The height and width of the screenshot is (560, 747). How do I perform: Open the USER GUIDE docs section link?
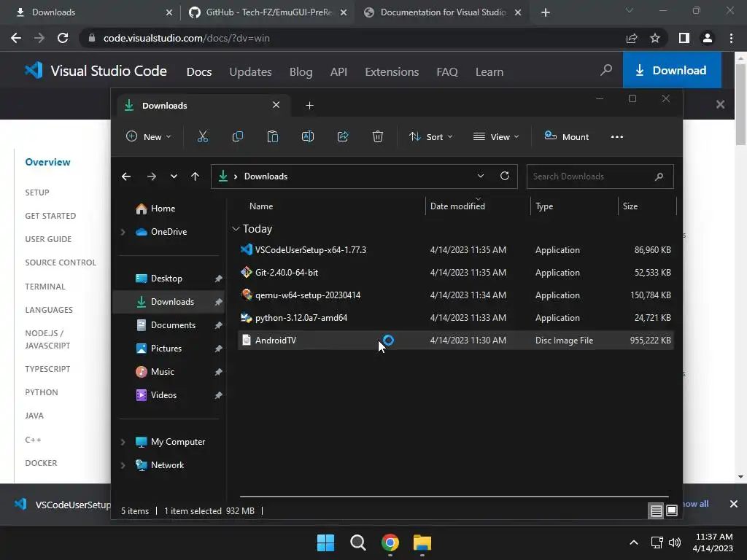click(x=48, y=239)
